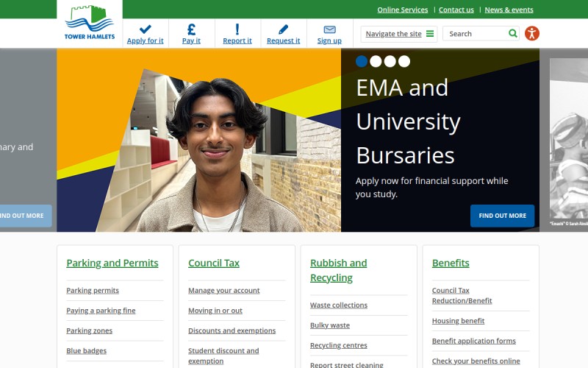Open the orange accessibility options icon

pos(531,33)
